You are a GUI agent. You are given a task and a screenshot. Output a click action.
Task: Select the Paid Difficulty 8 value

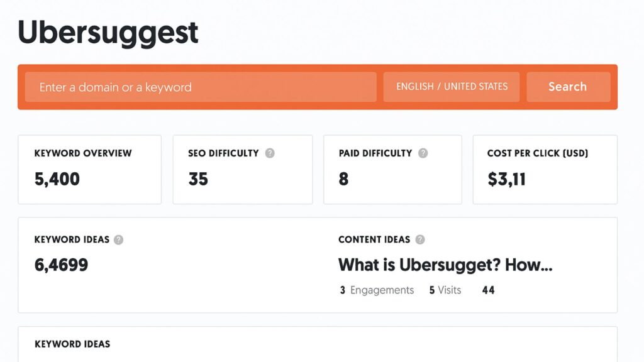pyautogui.click(x=343, y=179)
